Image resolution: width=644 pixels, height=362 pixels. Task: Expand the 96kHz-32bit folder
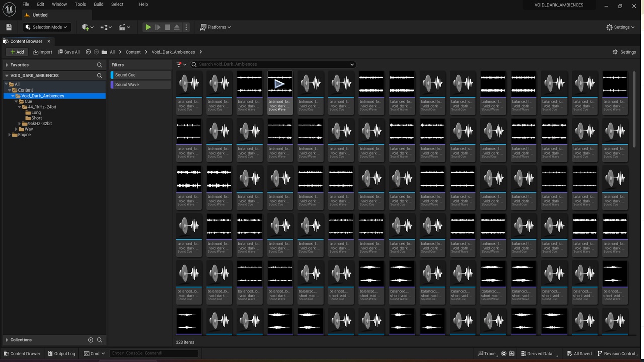pos(20,124)
